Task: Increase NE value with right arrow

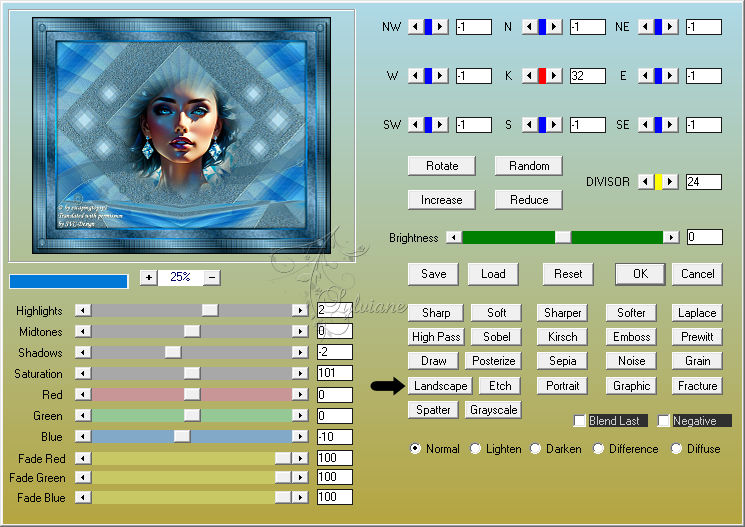Action: pyautogui.click(x=670, y=27)
